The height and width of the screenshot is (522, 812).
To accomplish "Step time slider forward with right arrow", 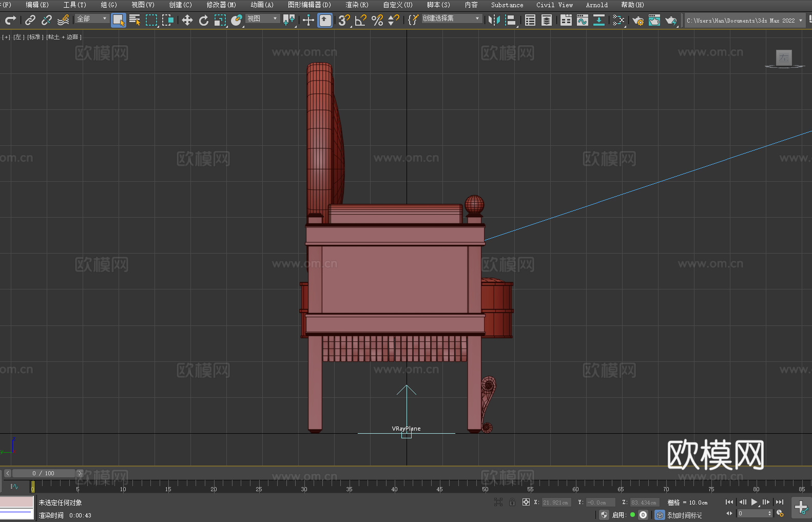I will coord(80,473).
